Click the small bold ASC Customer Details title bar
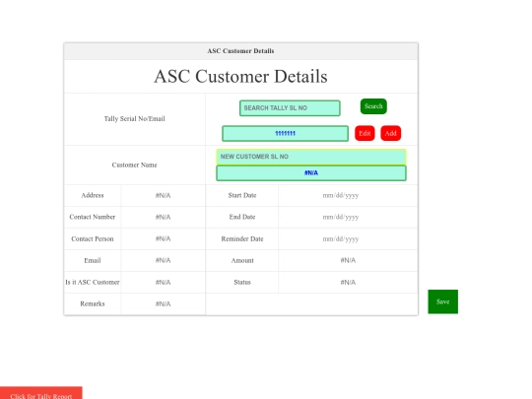The width and height of the screenshot is (532, 399). (240, 51)
